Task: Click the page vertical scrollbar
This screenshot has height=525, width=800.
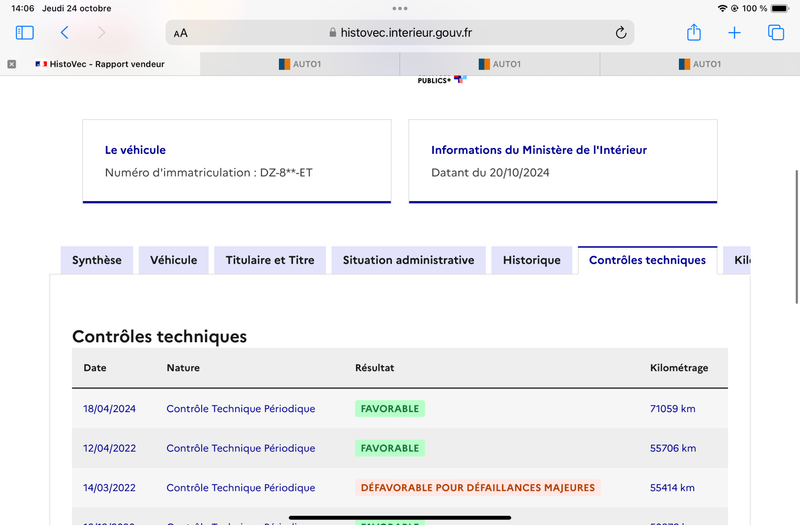Action: click(x=797, y=237)
